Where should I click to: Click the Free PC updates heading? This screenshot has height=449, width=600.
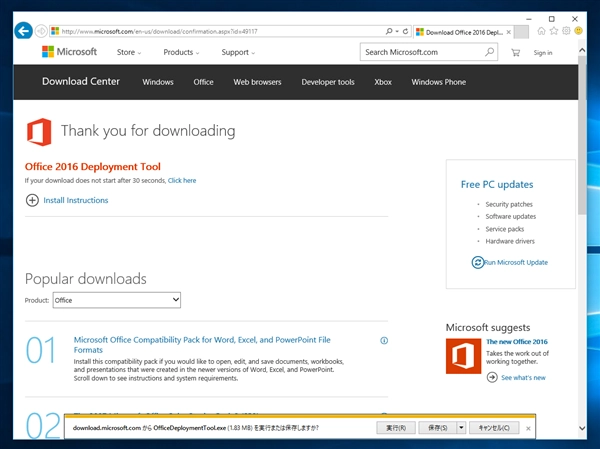[497, 184]
